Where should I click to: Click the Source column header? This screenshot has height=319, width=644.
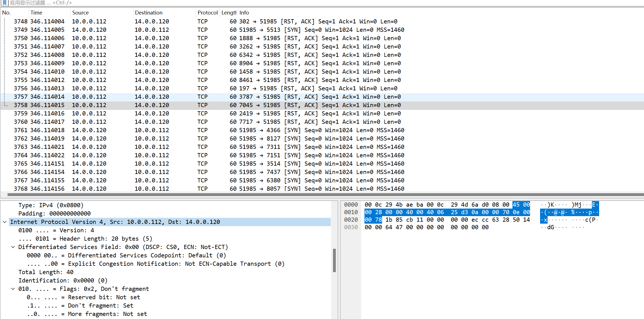click(80, 13)
